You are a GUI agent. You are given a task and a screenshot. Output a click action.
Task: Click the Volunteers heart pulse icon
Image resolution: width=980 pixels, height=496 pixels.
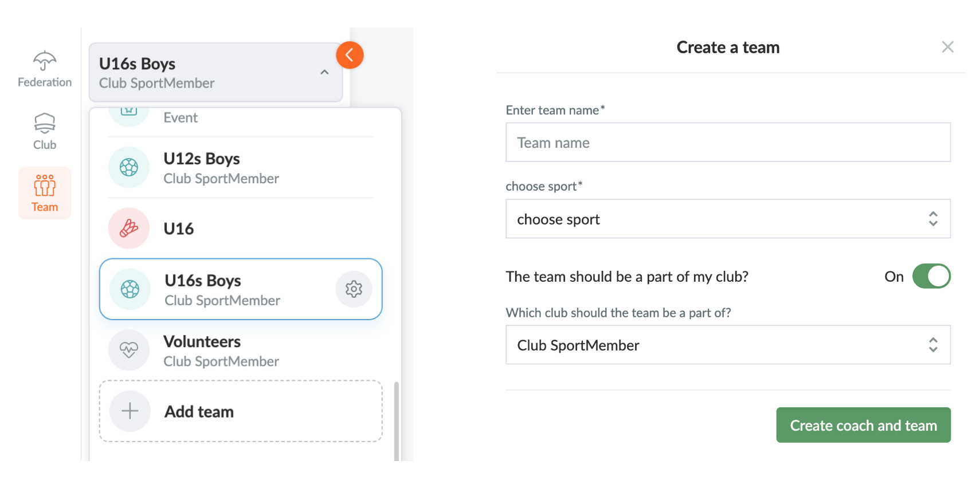click(129, 350)
